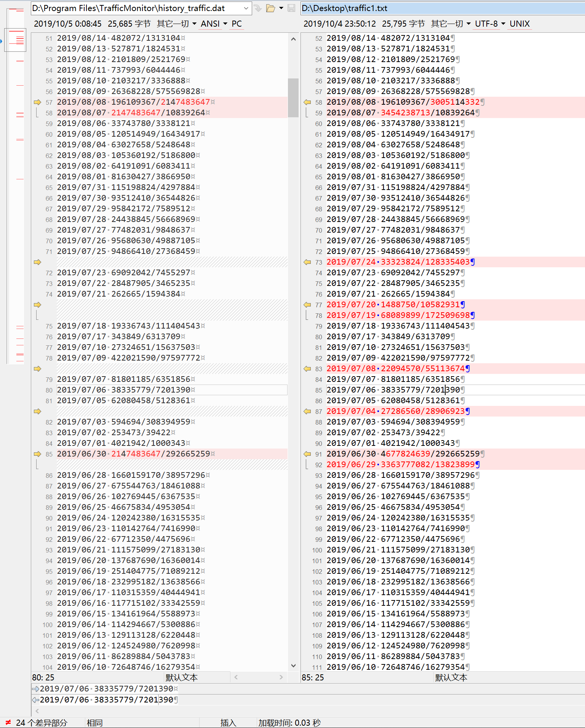
Task: Click the copy-left arrow at right line 87
Action: (x=307, y=411)
